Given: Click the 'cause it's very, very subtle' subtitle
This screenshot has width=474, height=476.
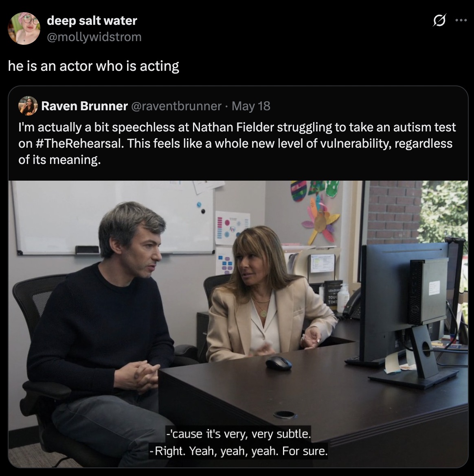Looking at the screenshot, I should click(x=239, y=434).
